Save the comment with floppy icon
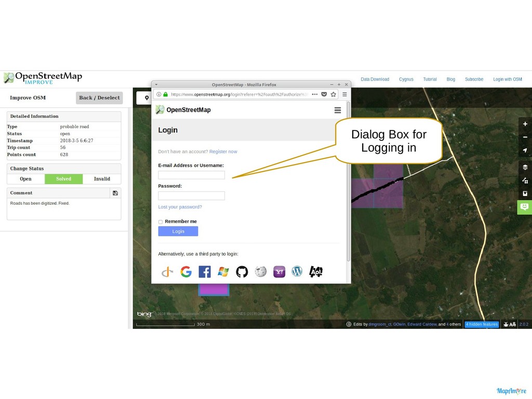 115,193
